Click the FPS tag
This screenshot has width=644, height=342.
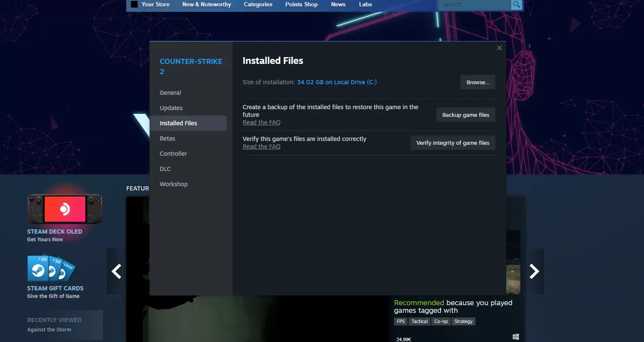(x=401, y=321)
